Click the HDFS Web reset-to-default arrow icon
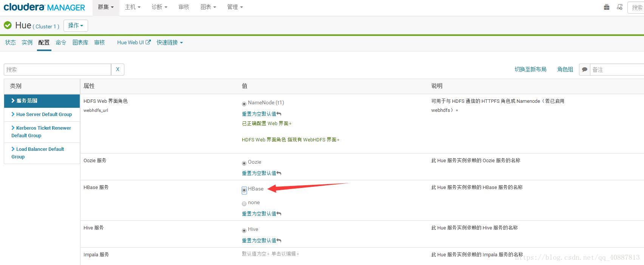This screenshot has height=265, width=644. [x=279, y=114]
